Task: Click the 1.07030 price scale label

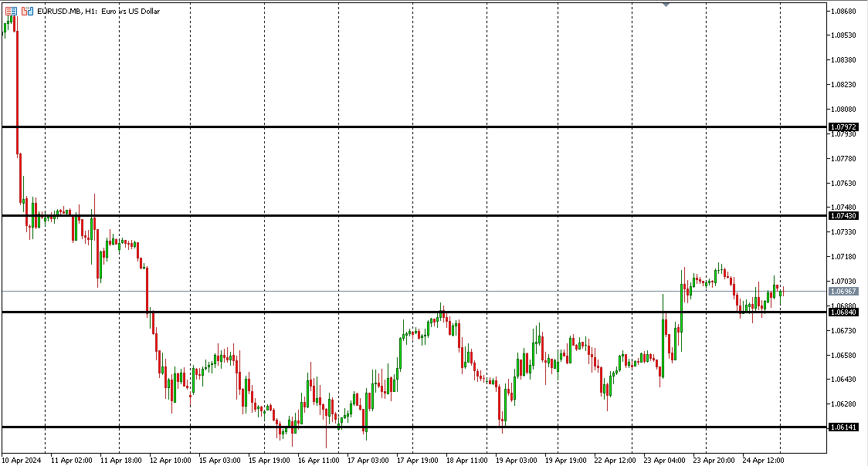Action: [x=843, y=282]
